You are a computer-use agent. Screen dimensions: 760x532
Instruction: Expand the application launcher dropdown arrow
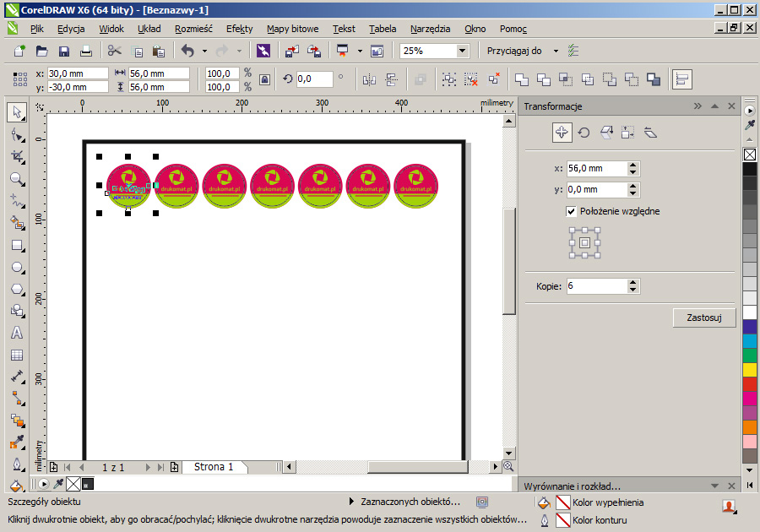click(x=360, y=51)
